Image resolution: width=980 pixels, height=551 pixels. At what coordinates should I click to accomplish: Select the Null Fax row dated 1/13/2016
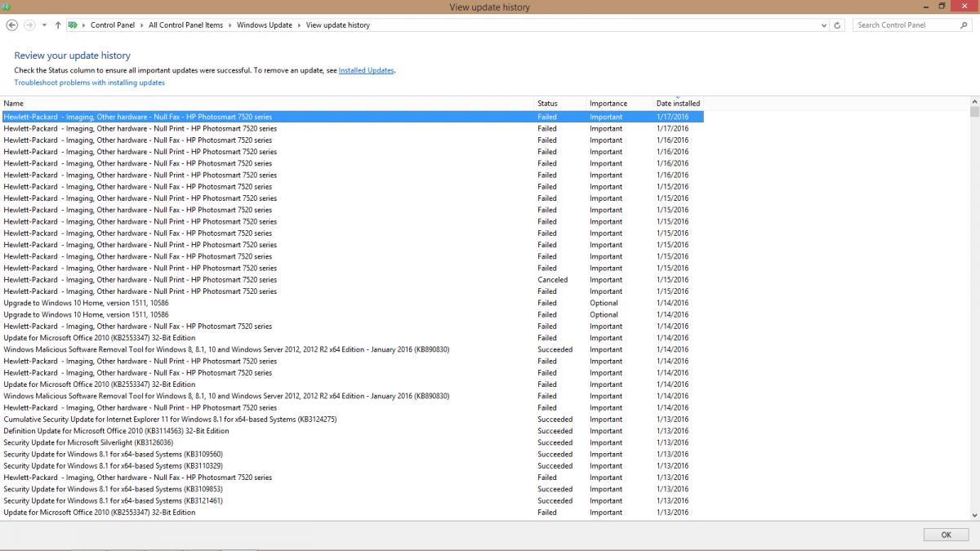(352, 478)
